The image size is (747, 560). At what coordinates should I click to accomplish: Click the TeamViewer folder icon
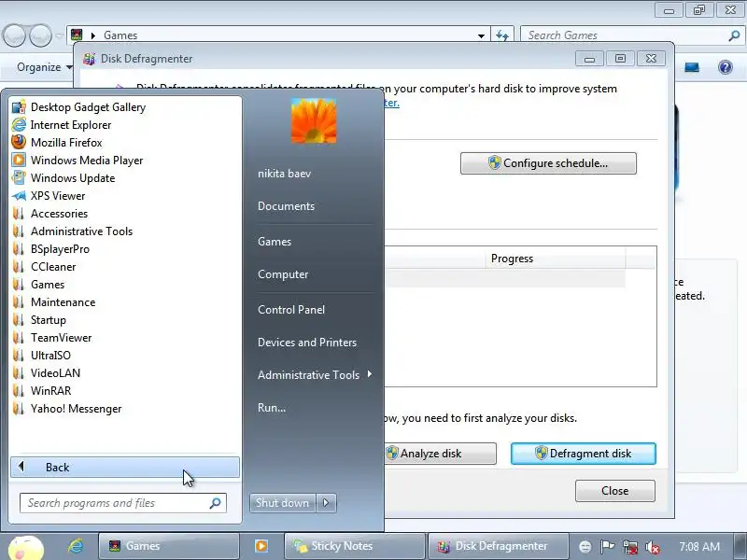coord(19,338)
